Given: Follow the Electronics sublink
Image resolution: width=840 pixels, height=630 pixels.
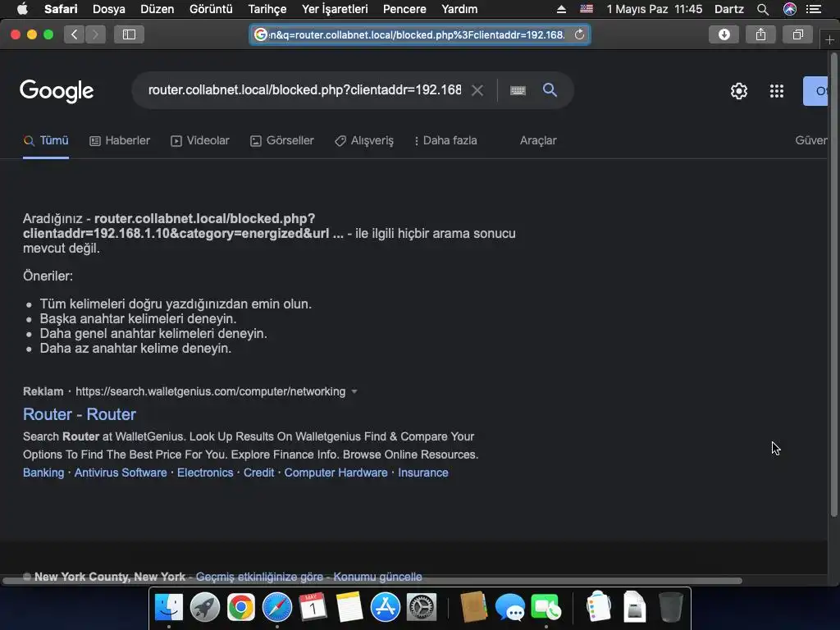Looking at the screenshot, I should (x=205, y=472).
